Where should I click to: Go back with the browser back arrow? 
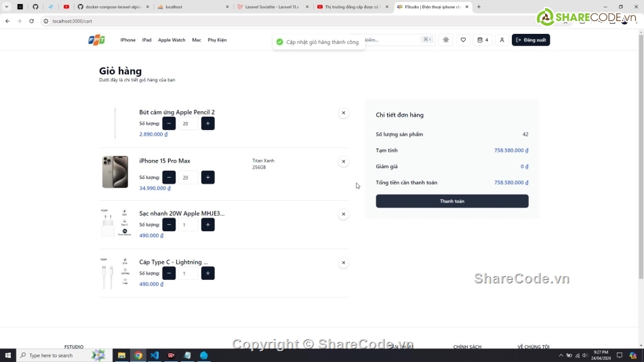7,21
